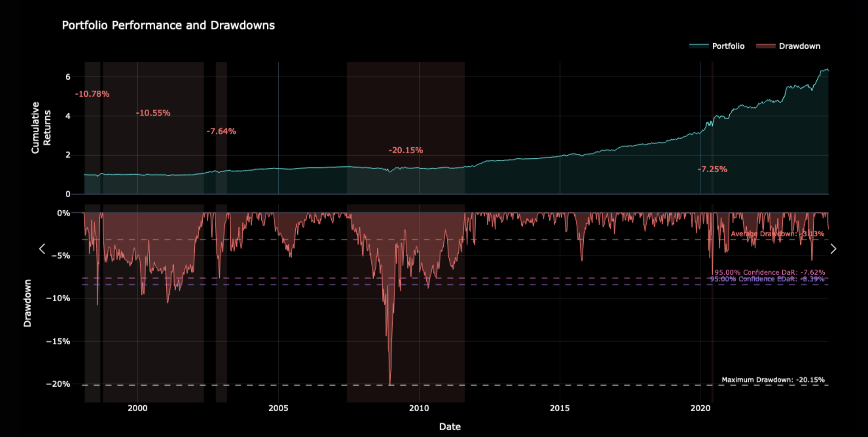Screen dimensions: 868x437
Task: Click the deepest drawdown trough near 2009
Action: click(390, 384)
